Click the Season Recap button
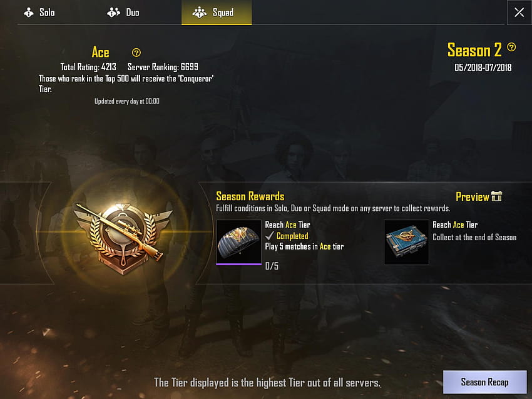The image size is (532, 399). point(484,382)
